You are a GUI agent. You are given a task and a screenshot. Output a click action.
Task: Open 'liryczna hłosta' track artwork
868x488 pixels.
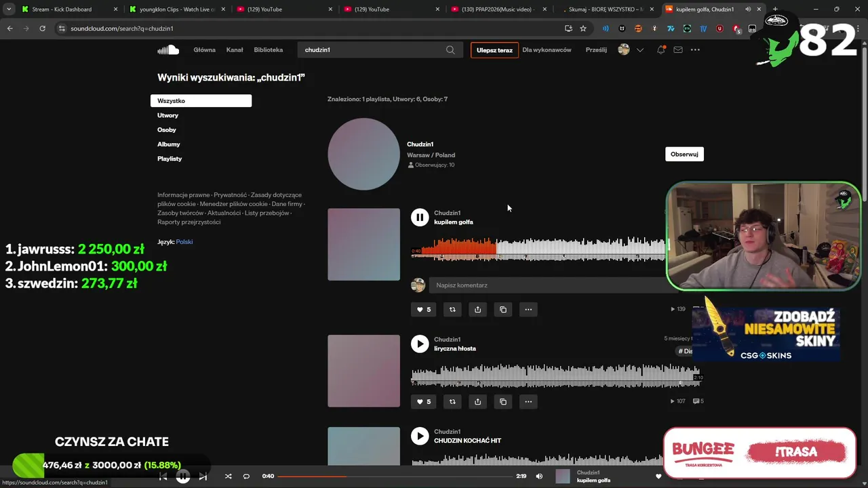point(363,371)
